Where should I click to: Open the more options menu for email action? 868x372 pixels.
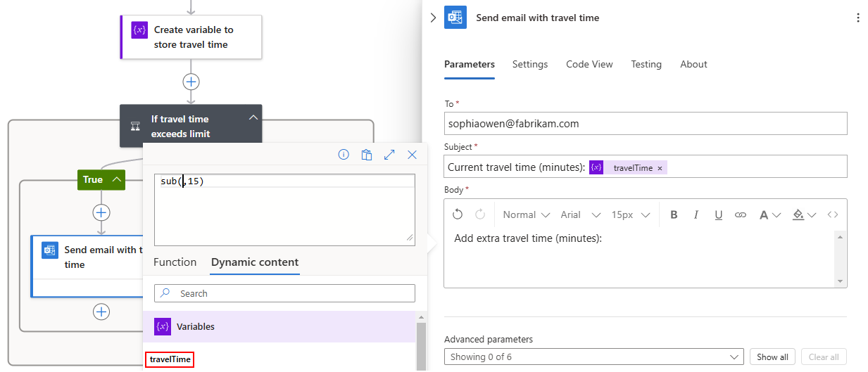(857, 18)
